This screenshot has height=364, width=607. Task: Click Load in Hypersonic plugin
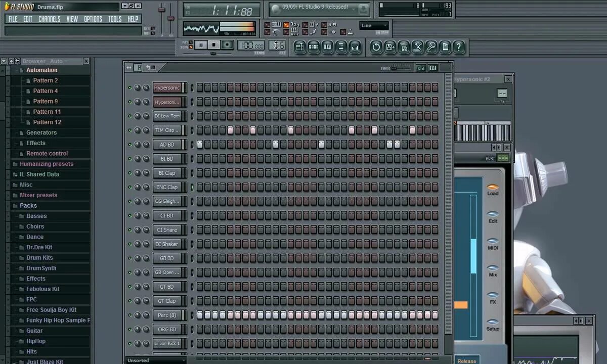point(493,190)
